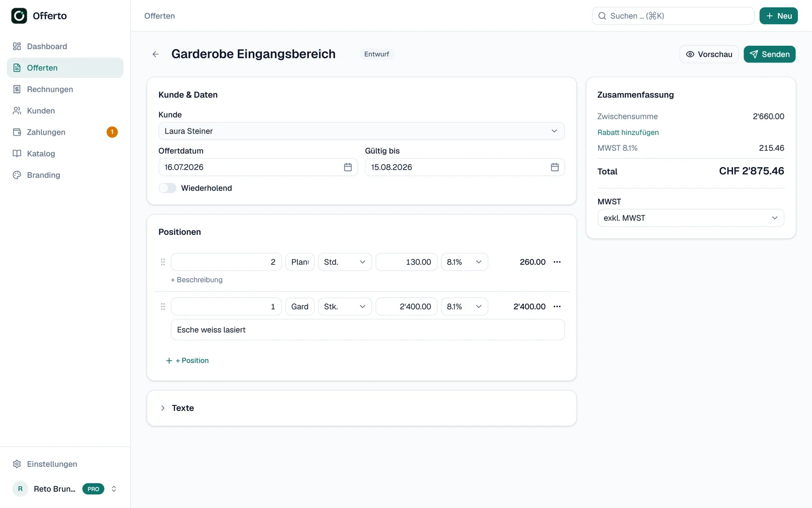Image resolution: width=812 pixels, height=508 pixels.
Task: Click the orange Zahlungen notification badge
Action: [x=112, y=132]
